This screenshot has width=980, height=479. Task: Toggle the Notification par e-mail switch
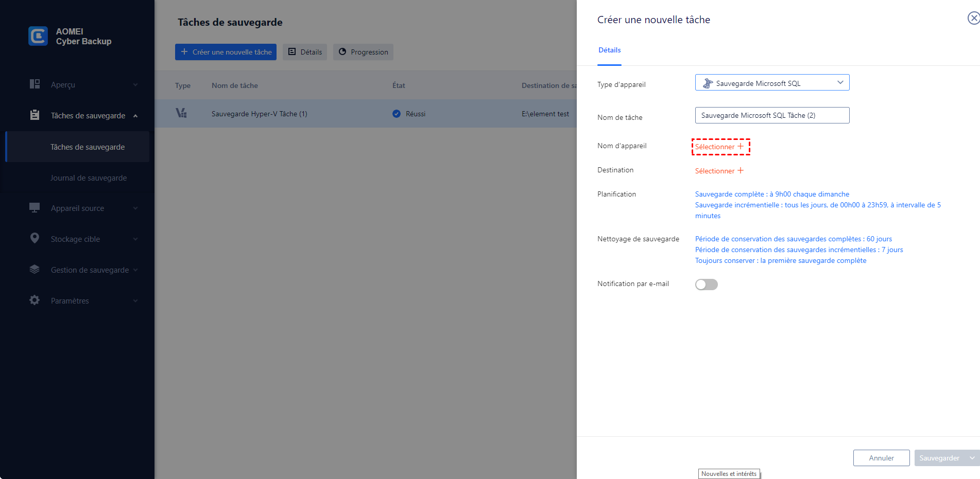(x=707, y=285)
